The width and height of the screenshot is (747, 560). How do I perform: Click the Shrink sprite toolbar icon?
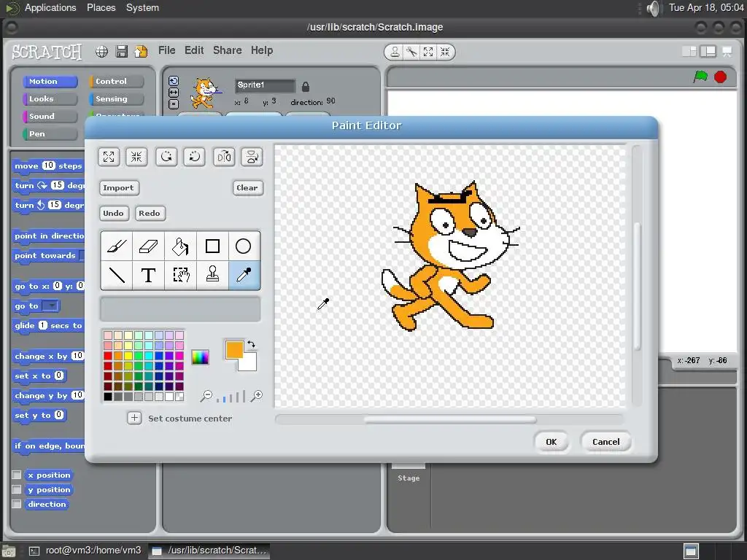point(445,52)
